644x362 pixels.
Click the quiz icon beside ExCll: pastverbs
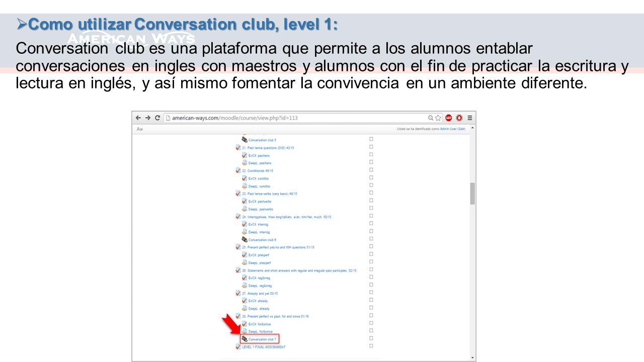coord(245,201)
